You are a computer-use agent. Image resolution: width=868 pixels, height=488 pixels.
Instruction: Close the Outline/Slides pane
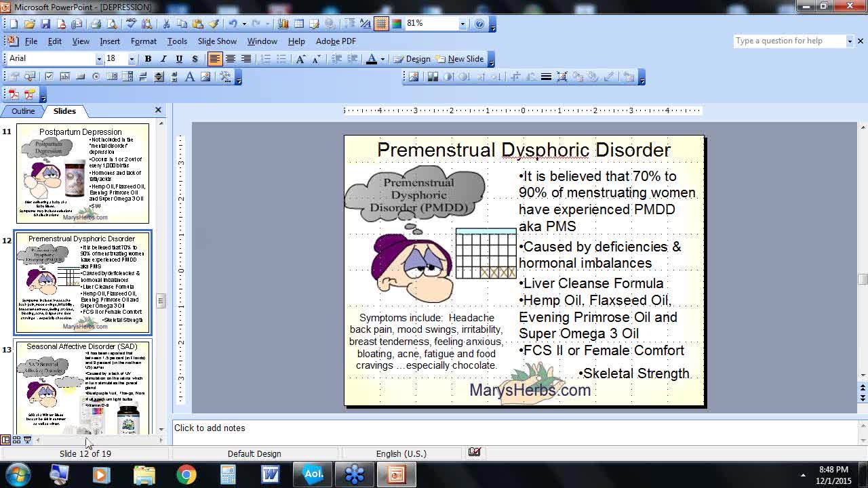(158, 110)
